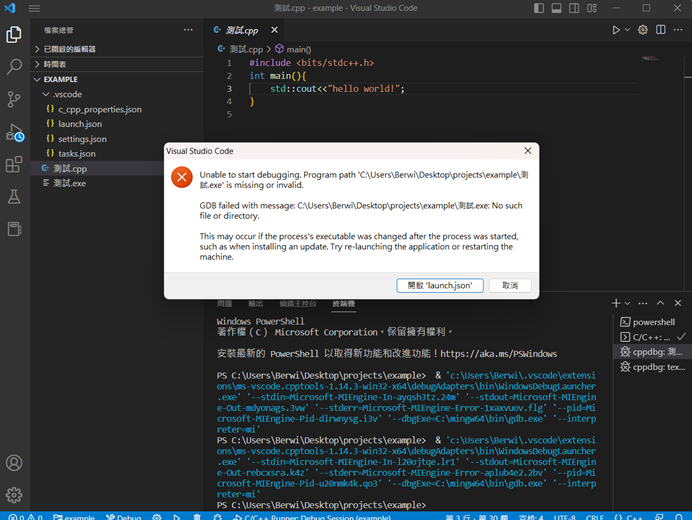Open run button dropdown arrow
Image resolution: width=692 pixels, height=520 pixels.
click(627, 30)
